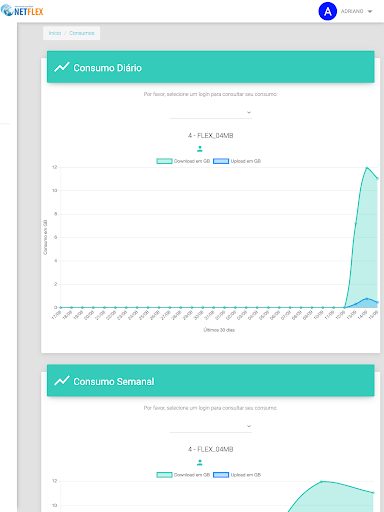Click the user icon under weekly FLEX_04MB

click(200, 462)
